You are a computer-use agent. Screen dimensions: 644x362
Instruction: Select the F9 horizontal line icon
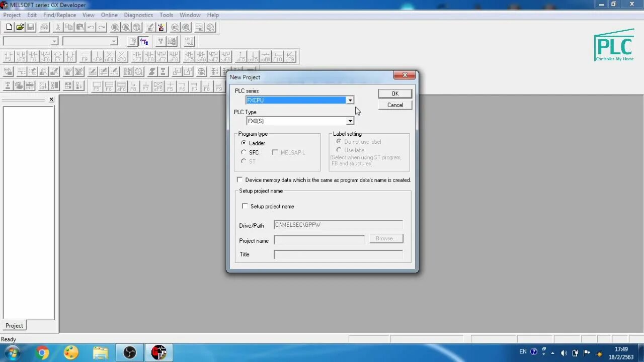[x=85, y=56]
